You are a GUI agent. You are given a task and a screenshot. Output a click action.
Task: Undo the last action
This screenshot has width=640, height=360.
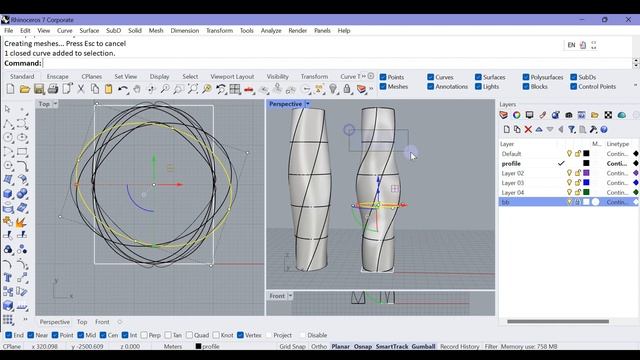click(122, 89)
